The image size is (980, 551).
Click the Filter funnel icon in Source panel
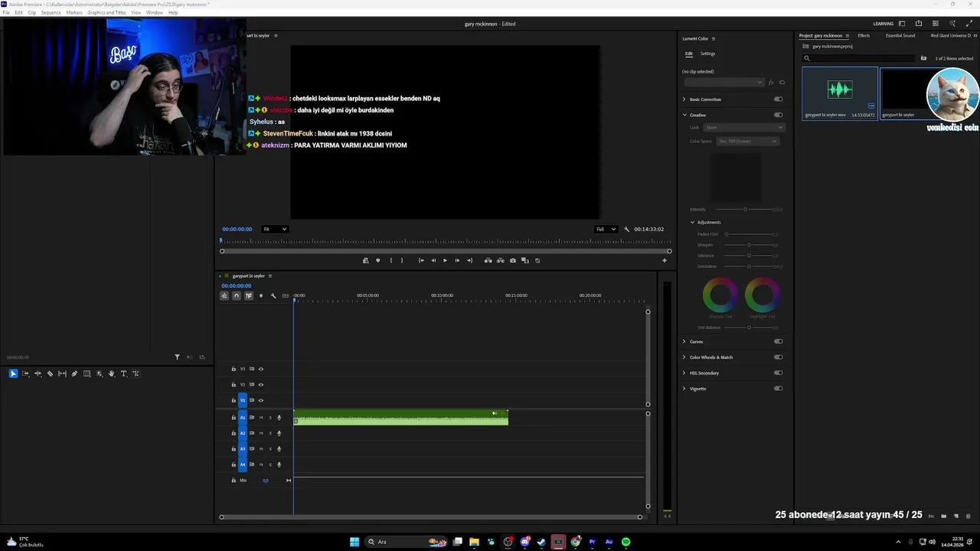(x=177, y=357)
